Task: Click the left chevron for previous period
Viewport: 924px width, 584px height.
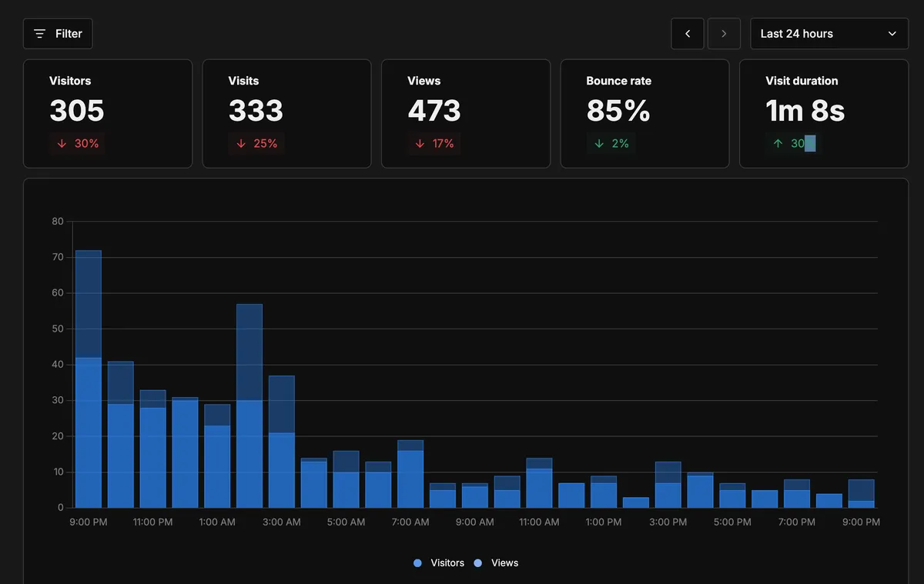Action: (687, 33)
